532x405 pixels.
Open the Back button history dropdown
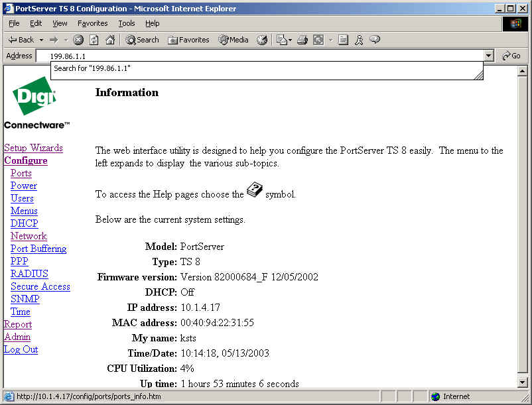(41, 40)
